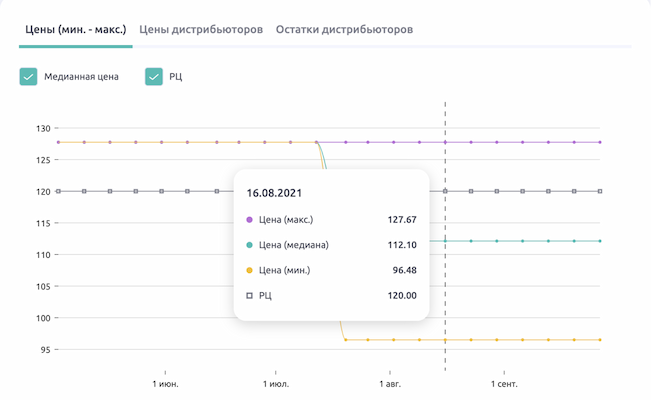Uncheck the Медианная цена checkbox
Viewport: 651px width, 400px height.
(x=28, y=77)
